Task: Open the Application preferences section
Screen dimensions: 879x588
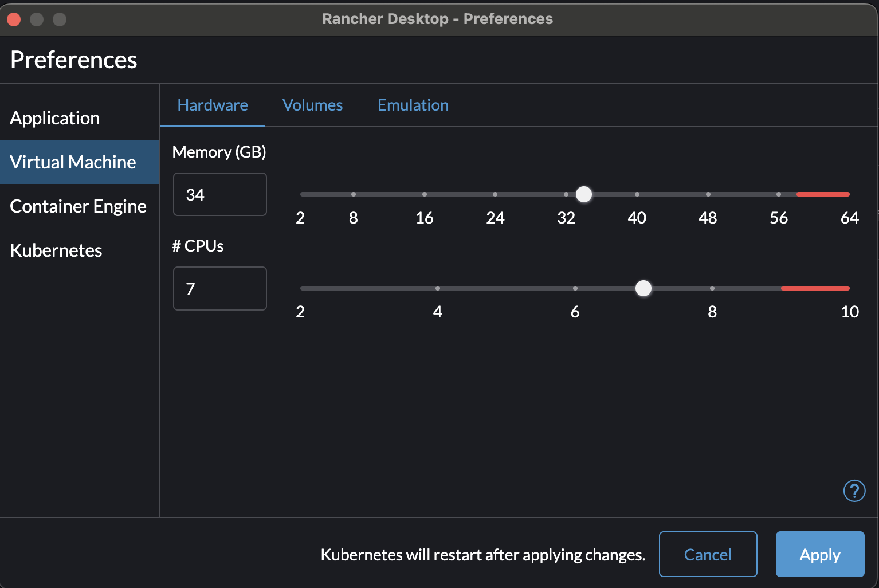Action: coord(55,118)
